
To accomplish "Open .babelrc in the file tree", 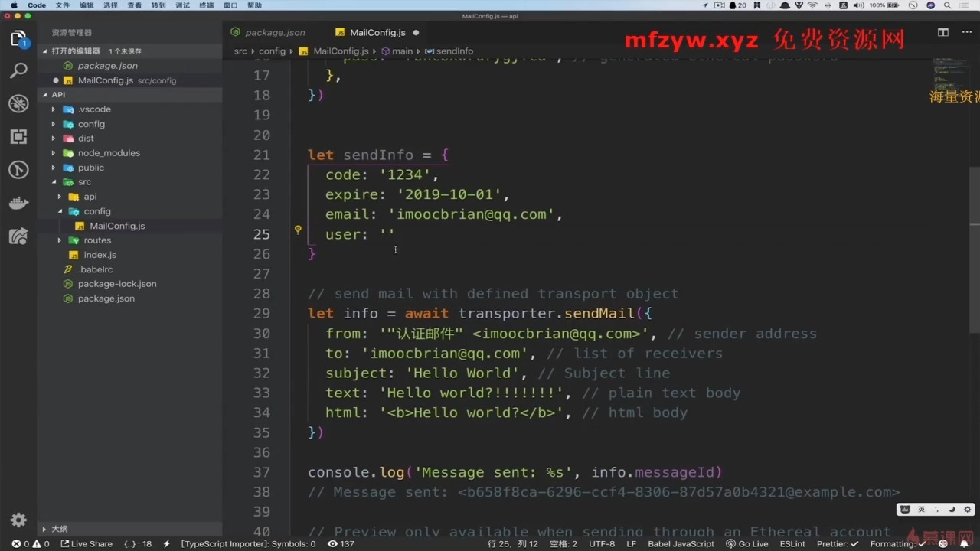I will (130, 269).
